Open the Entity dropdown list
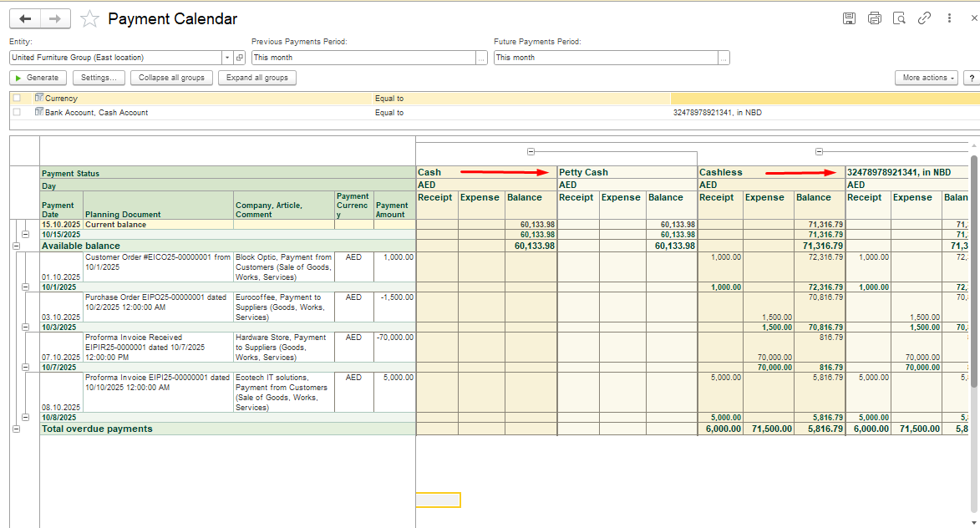Image resolution: width=980 pixels, height=528 pixels. point(226,58)
